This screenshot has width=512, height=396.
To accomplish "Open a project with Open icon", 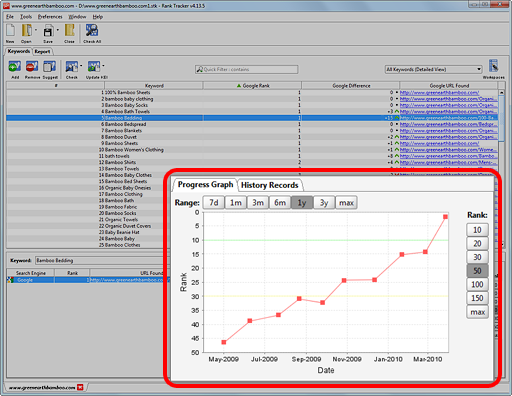I will 26,31.
